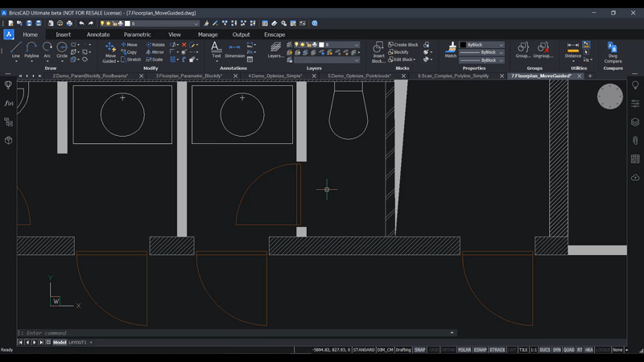Toggle ORTHO mode in status bar

click(448, 350)
